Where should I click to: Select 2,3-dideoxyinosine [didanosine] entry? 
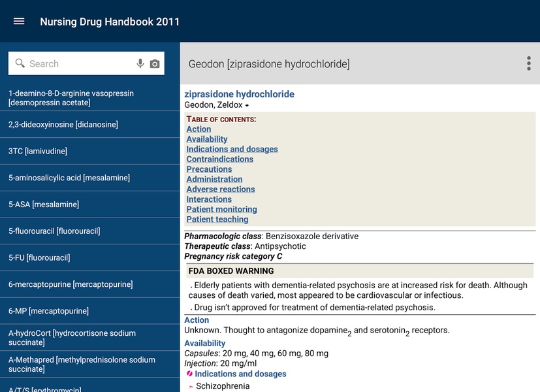90,124
